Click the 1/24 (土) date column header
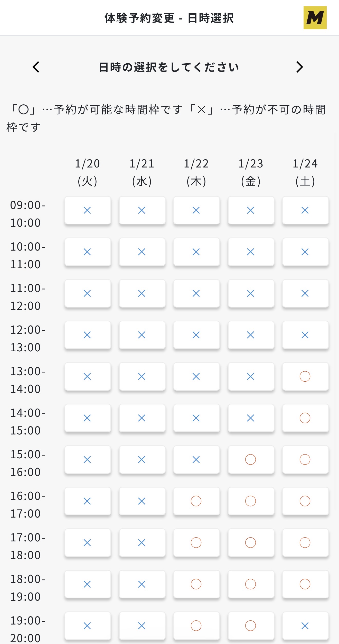The height and width of the screenshot is (644, 339). click(305, 172)
